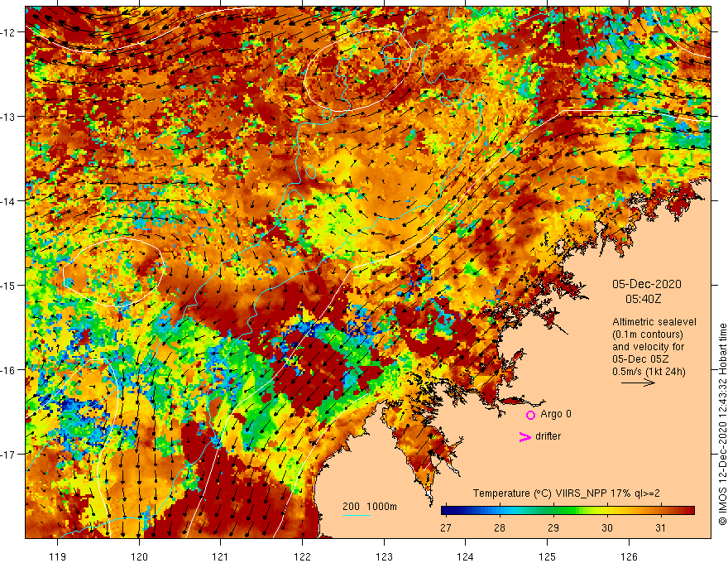Click colorbar tick value 30

click(x=607, y=527)
